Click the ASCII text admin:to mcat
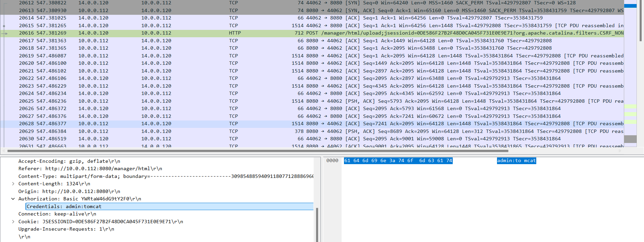Screen dimensions: 644x242 516,161
